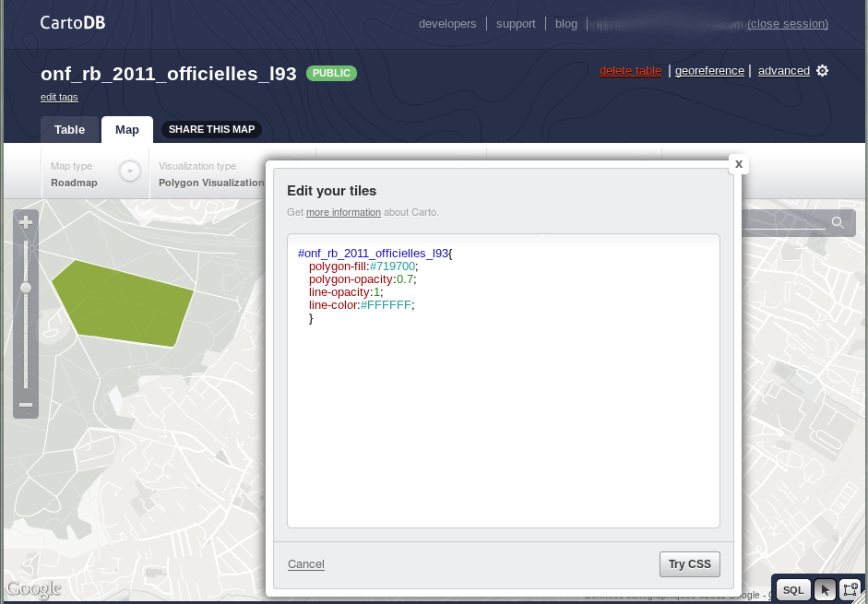Image resolution: width=868 pixels, height=604 pixels.
Task: Click the map search magnifier icon
Action: pyautogui.click(x=838, y=222)
